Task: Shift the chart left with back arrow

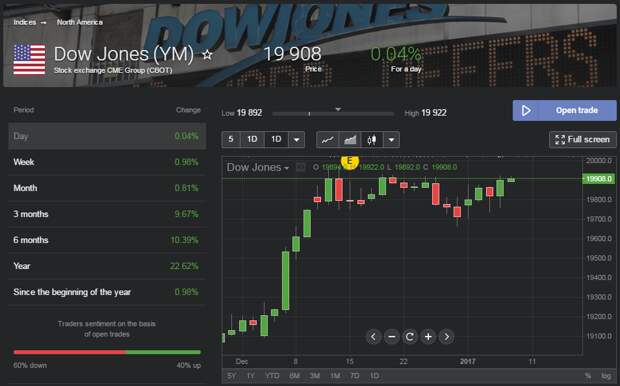Action: [x=373, y=337]
